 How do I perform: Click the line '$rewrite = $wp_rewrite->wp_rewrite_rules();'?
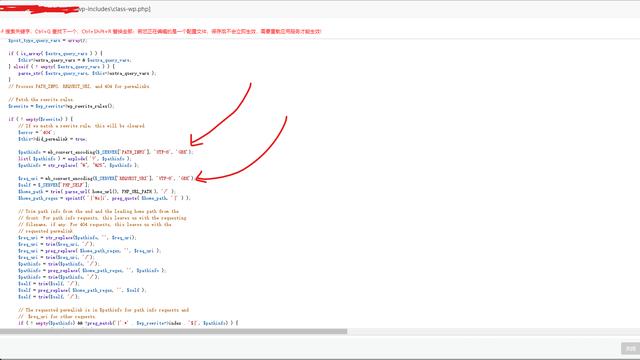click(x=61, y=106)
